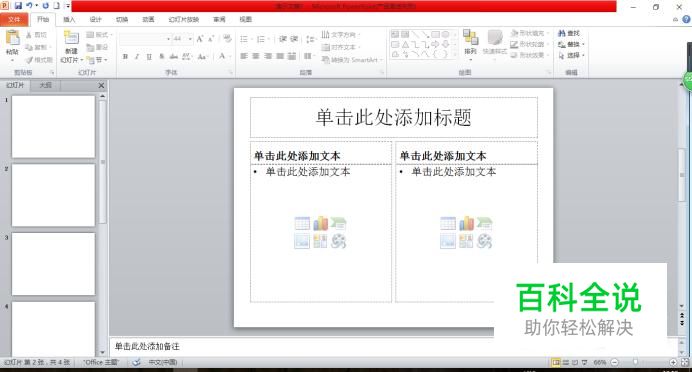The height and width of the screenshot is (372, 692).
Task: Run spell check from status bar icon
Action: [x=136, y=362]
